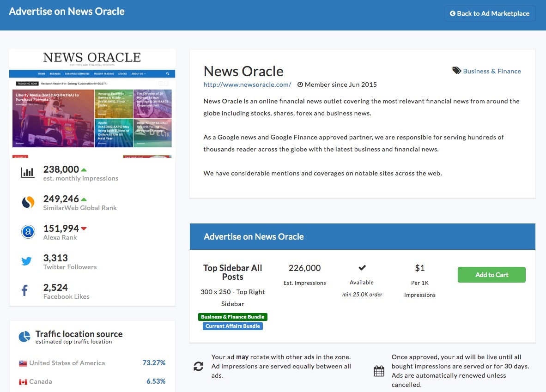
Task: Select the Current Affairs Bundle badge
Action: pos(233,326)
